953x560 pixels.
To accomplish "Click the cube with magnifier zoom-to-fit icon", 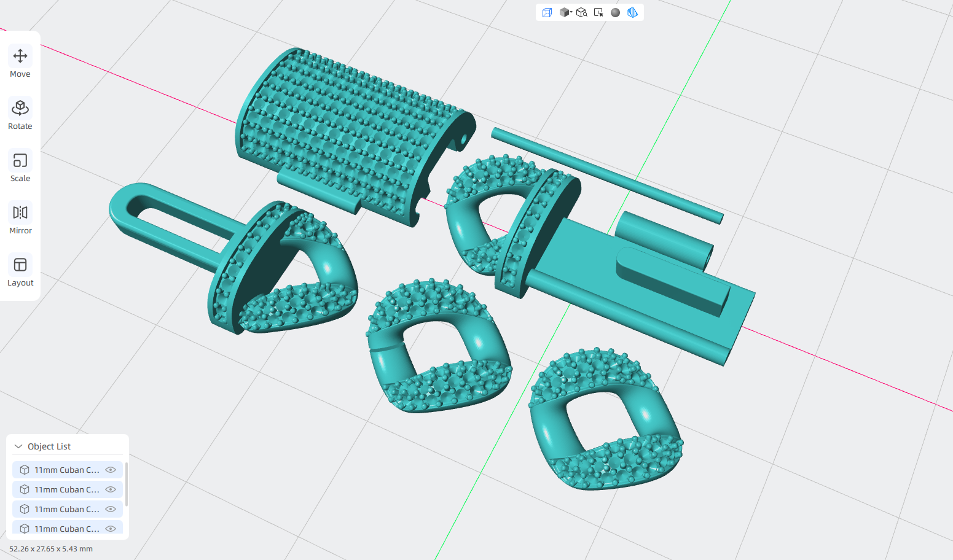I will pos(581,12).
